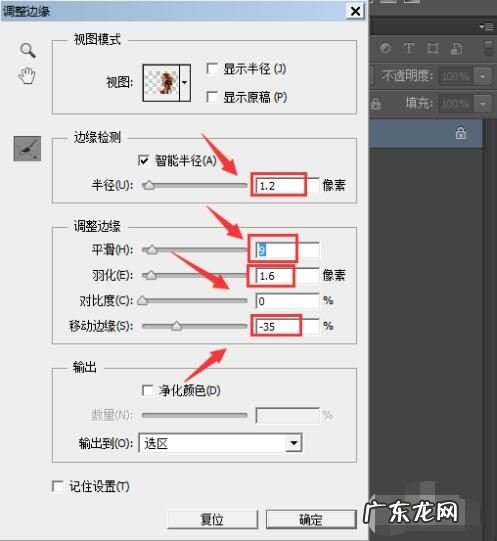This screenshot has height=541, width=497.
Task: Open the Layers panel flyout menu icon
Action: (x=487, y=27)
